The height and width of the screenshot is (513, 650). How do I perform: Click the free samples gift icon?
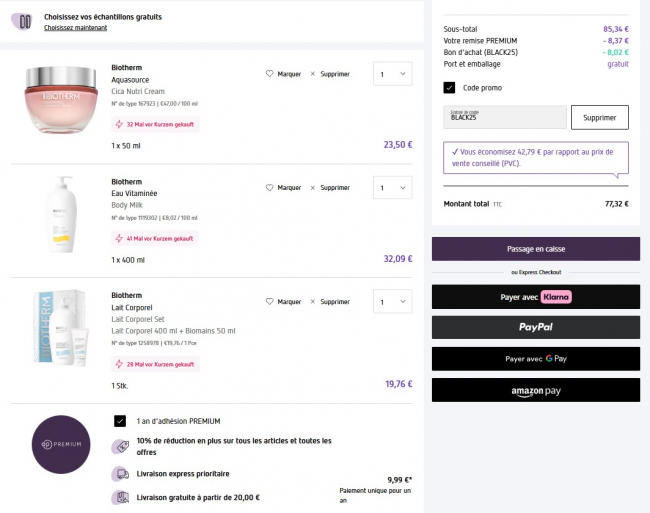(26, 21)
